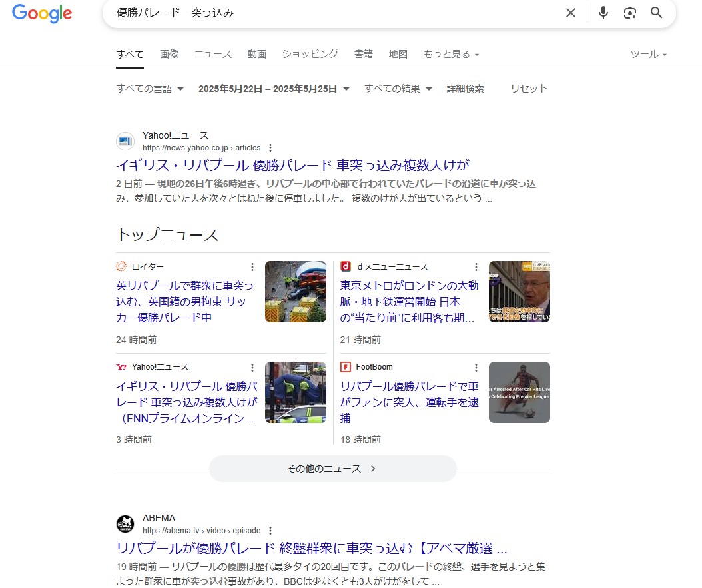
Task: Click the Google logo
Action: pyautogui.click(x=42, y=13)
